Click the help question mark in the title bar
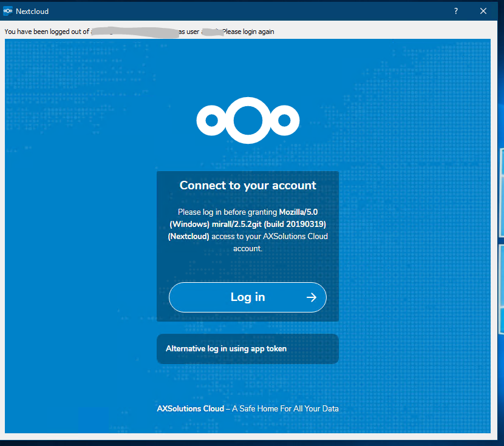The image size is (504, 446). [456, 12]
